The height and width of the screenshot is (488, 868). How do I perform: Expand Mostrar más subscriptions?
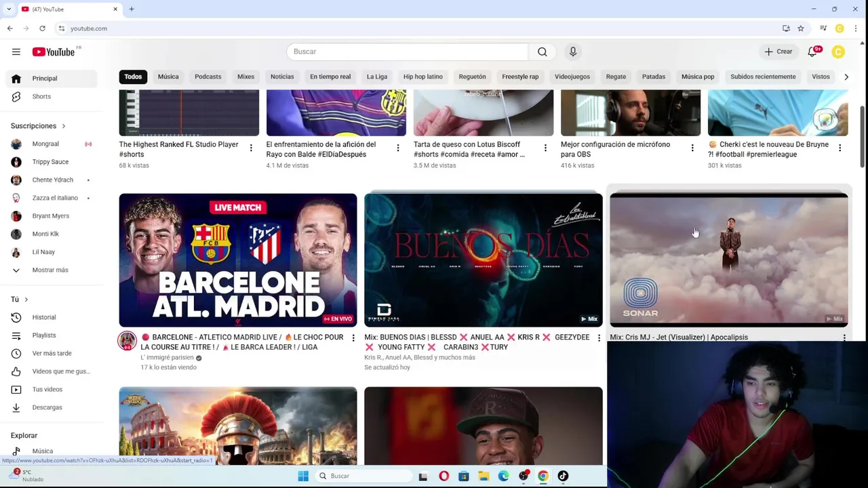pos(52,270)
